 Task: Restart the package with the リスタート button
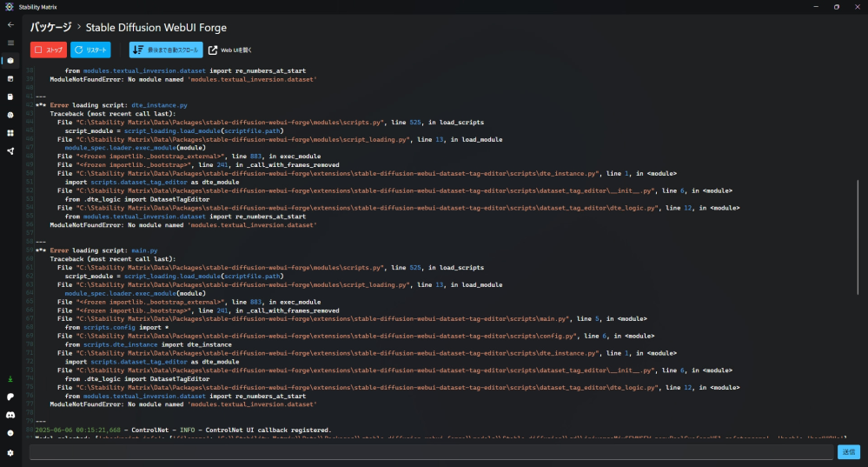click(90, 50)
